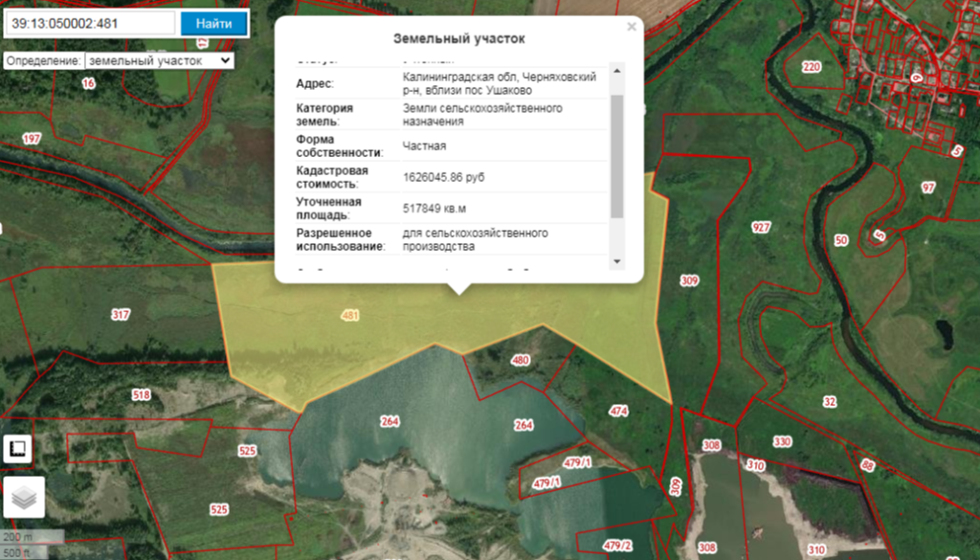Click parcel label 50 on map
The width and height of the screenshot is (980, 560).
coord(841,240)
